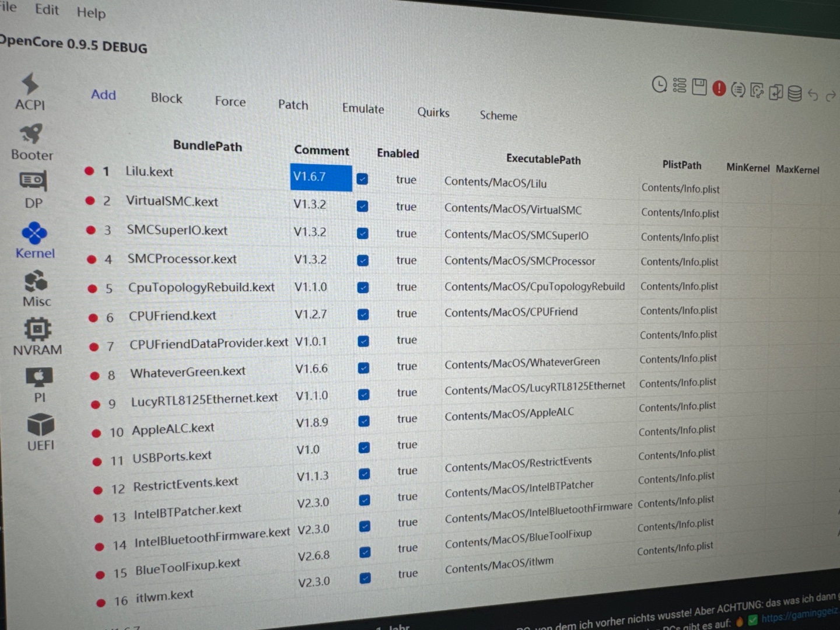Disable the Lilu.kext checkbox
Screen dimensions: 840x630
point(362,179)
